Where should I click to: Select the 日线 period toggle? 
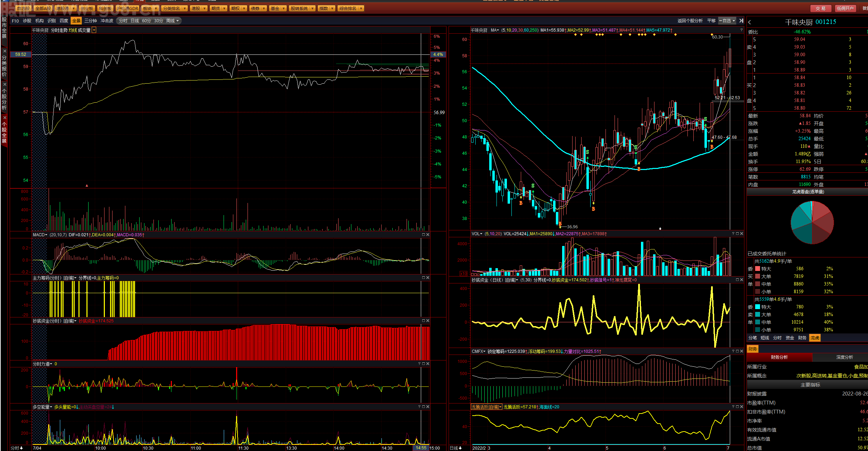tap(135, 21)
